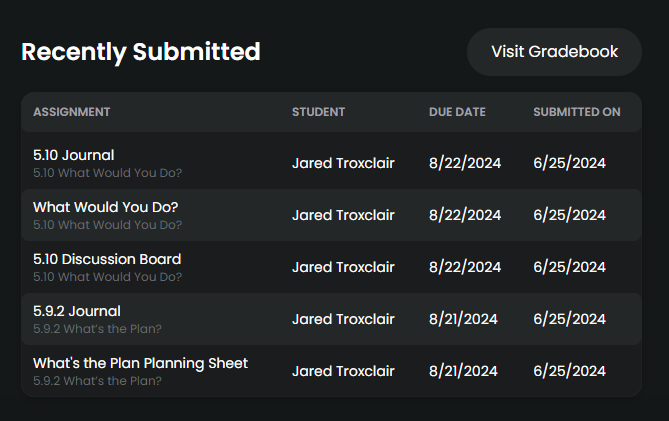Open the 5.10 Journal assignment

[x=73, y=155]
